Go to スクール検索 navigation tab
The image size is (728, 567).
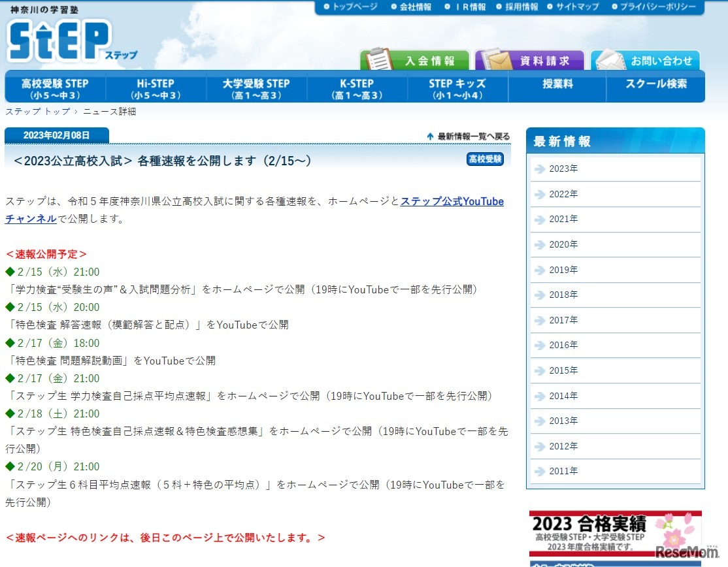(x=656, y=84)
